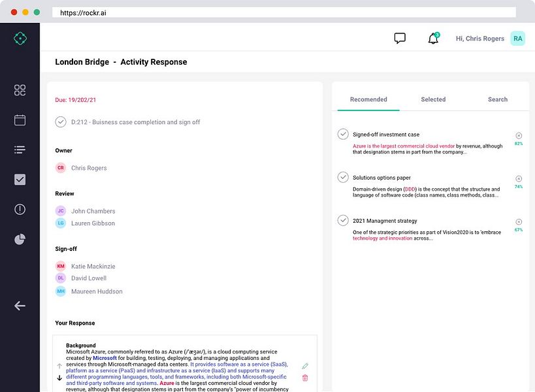The image size is (535, 392).
Task: Toggle the D:212 business case completion checkmark
Action: [60, 122]
